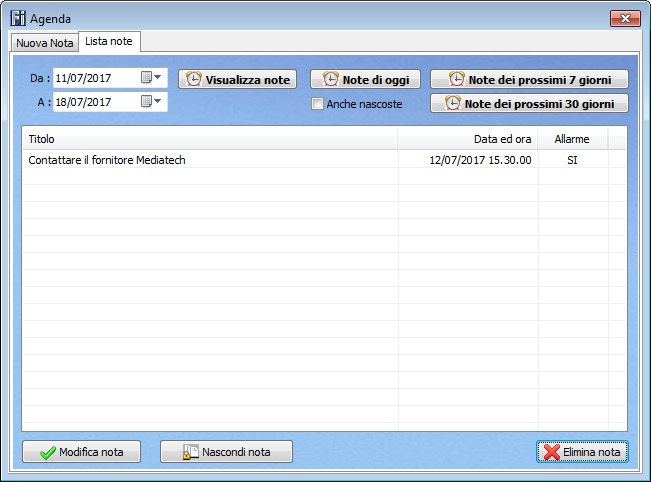Select the Lista note tab
This screenshot has width=651, height=482.
click(109, 42)
